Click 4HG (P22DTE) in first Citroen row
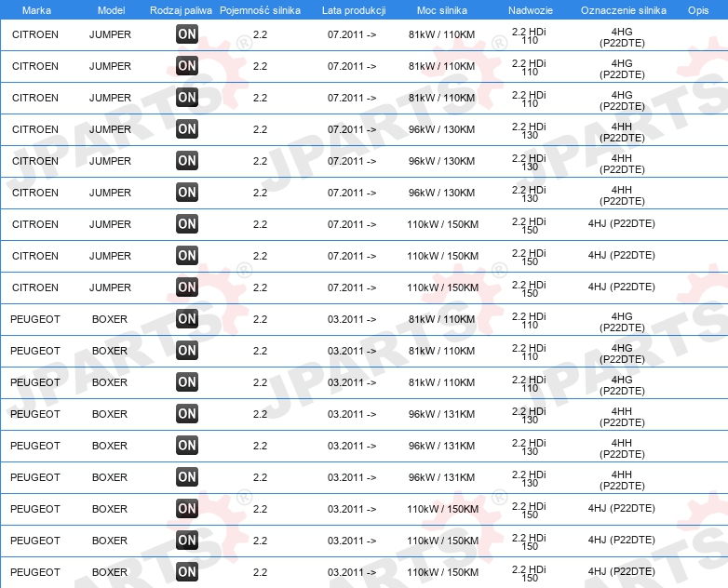Image resolution: width=728 pixels, height=588 pixels. 622,37
